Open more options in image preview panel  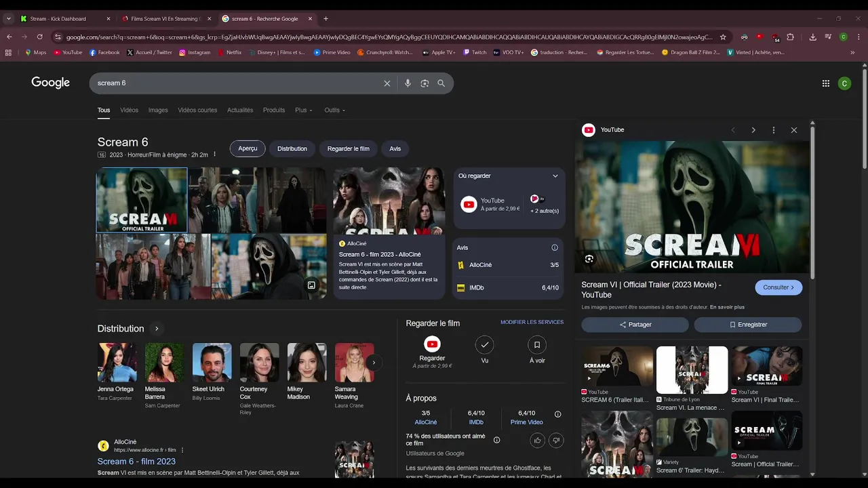(x=773, y=130)
